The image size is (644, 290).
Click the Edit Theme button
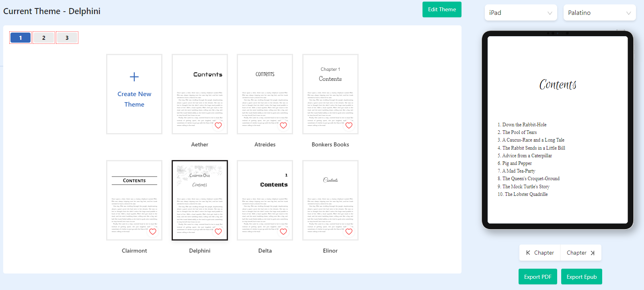tap(442, 10)
